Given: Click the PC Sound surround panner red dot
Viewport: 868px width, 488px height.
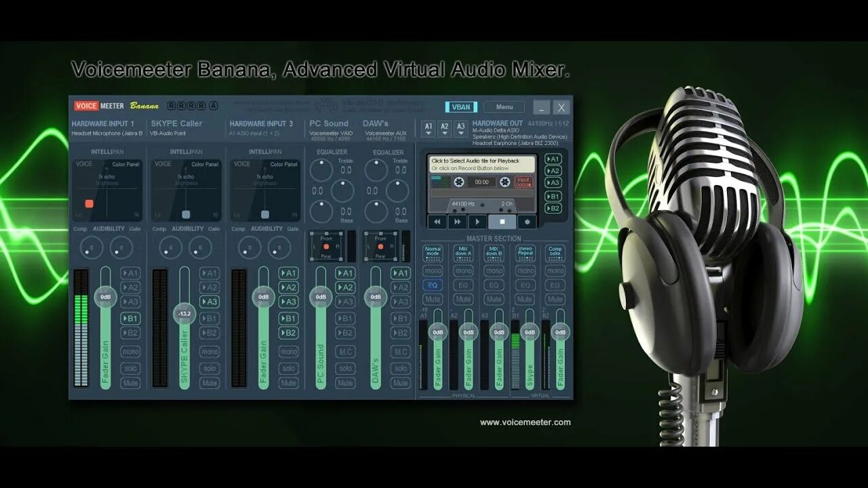Looking at the screenshot, I should [325, 247].
